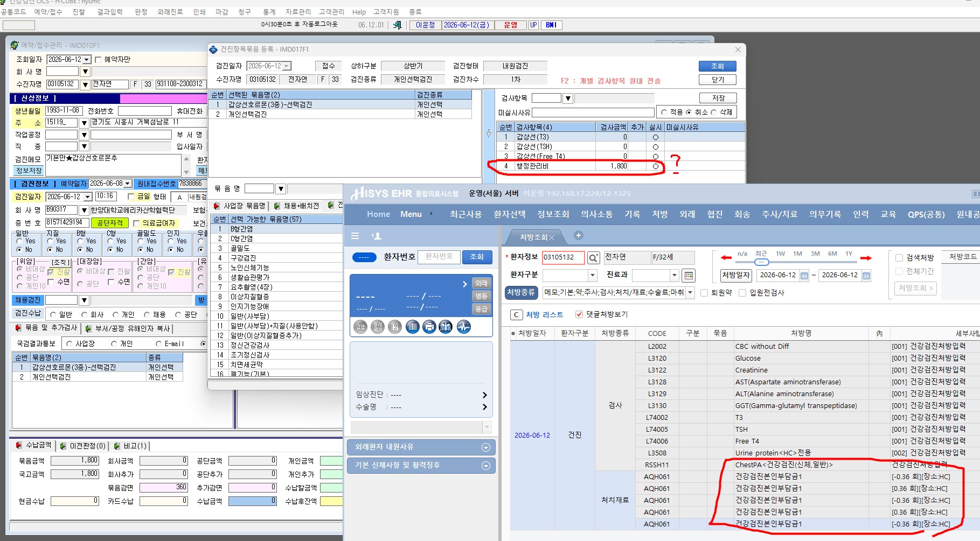Screen dimensions: 980x541
Task: Enable the 퇴원약 checkbox
Action: tap(704, 293)
